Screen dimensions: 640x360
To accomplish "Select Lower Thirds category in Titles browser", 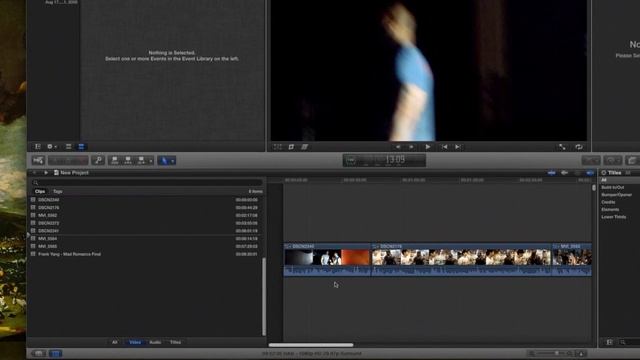I will (x=613, y=217).
